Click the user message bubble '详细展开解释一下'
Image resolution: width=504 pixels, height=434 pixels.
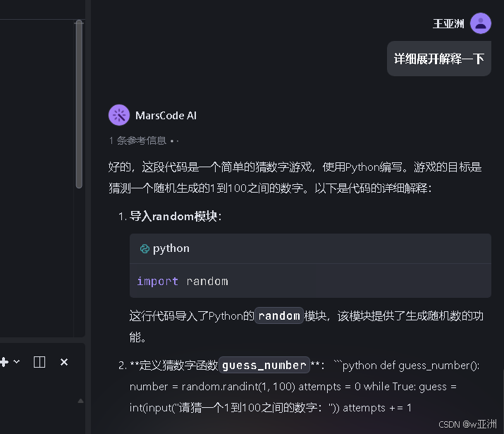pyautogui.click(x=438, y=59)
